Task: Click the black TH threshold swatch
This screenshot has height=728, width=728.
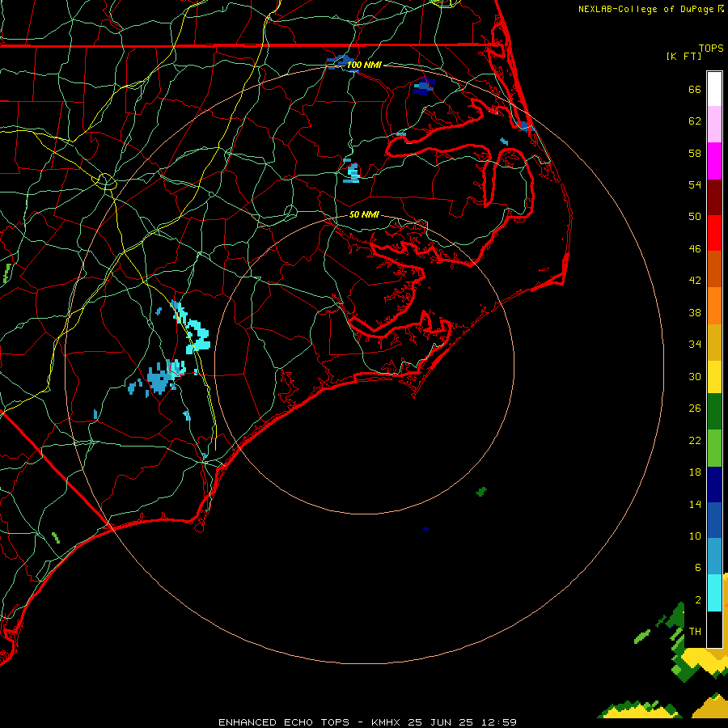Action: tap(714, 629)
